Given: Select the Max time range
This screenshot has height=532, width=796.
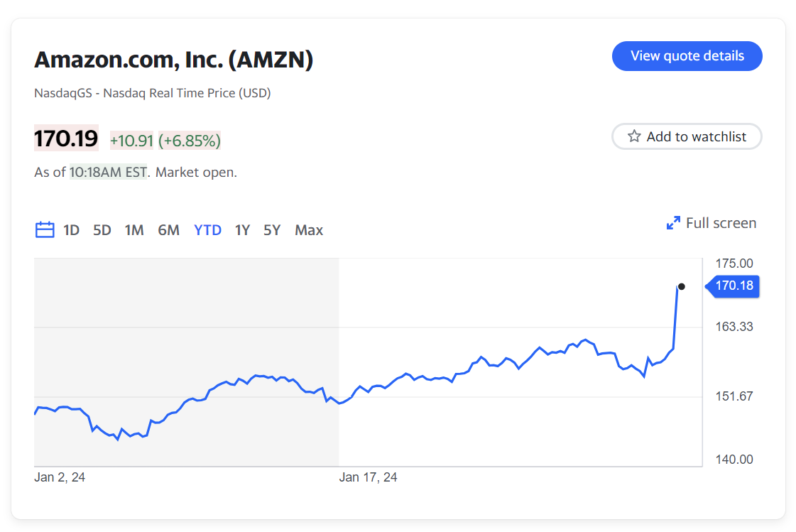Looking at the screenshot, I should point(309,230).
